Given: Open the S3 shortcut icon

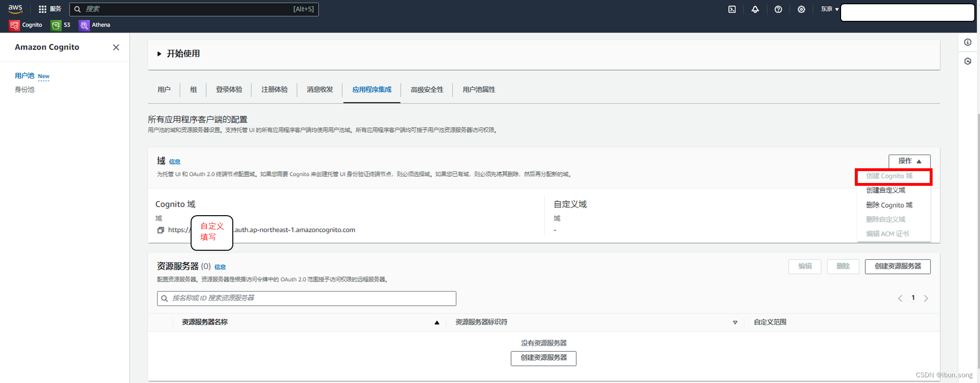Looking at the screenshot, I should [x=55, y=25].
